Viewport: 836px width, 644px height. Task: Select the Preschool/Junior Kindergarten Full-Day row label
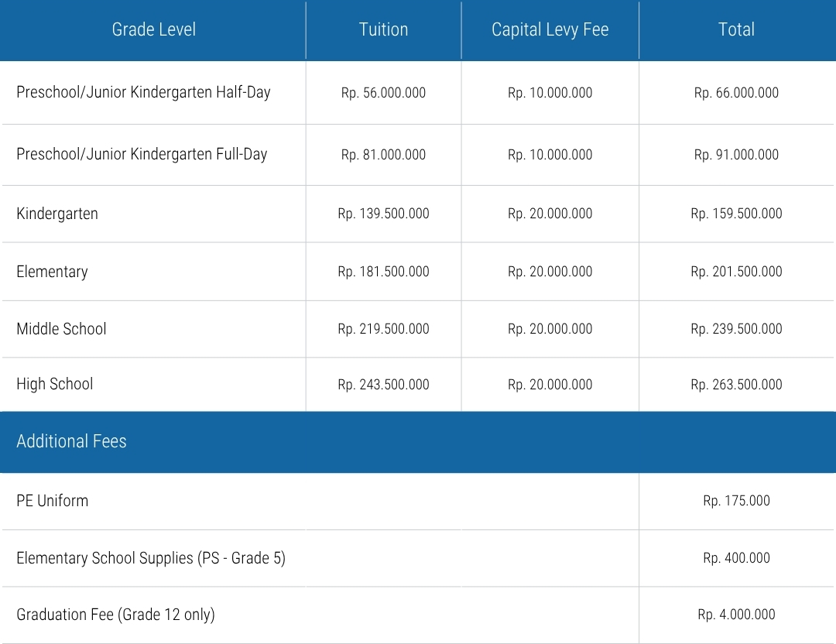pyautogui.click(x=142, y=154)
